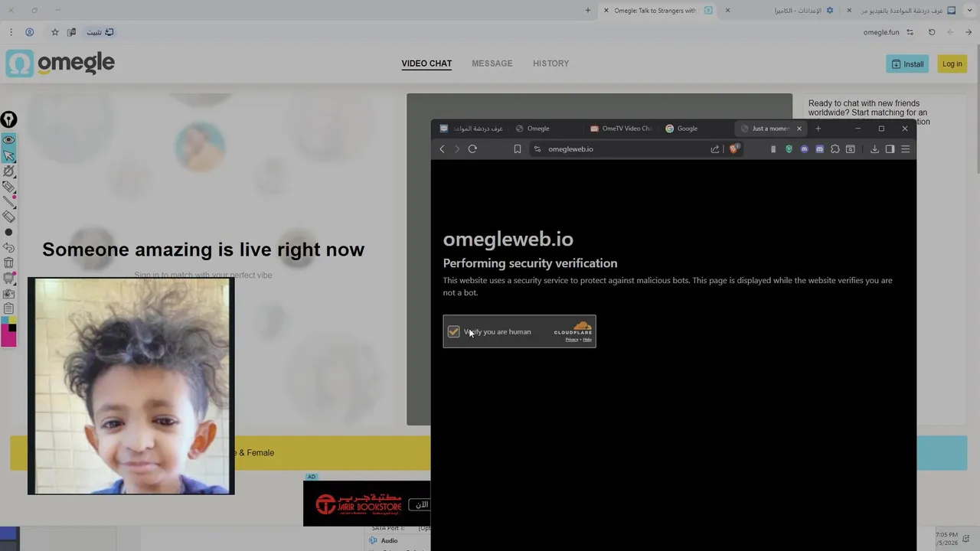980x551 pixels.
Task: Choose the black dot brush size
Action: pyautogui.click(x=8, y=232)
